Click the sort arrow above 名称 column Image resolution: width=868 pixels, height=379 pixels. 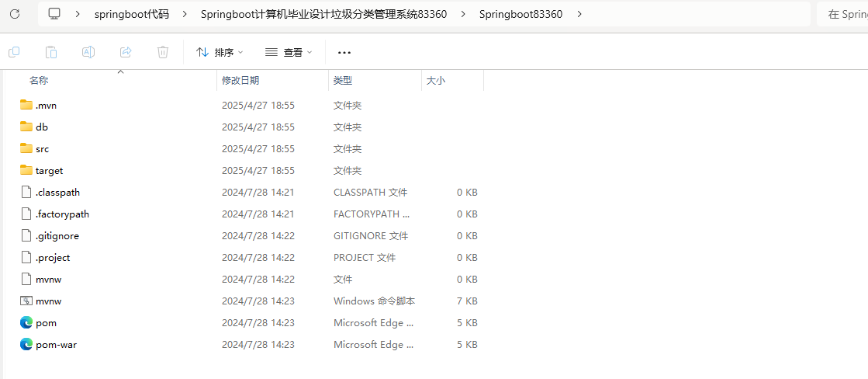click(120, 72)
